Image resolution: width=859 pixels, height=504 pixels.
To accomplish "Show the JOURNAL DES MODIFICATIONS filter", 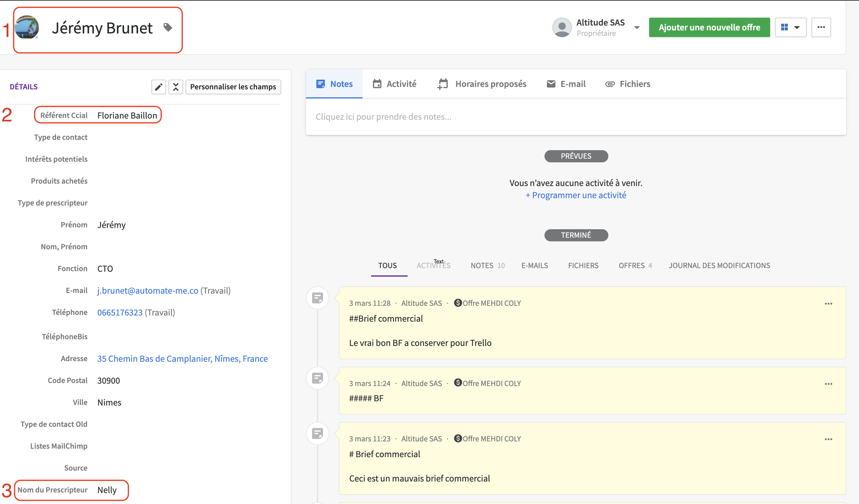I will [719, 266].
